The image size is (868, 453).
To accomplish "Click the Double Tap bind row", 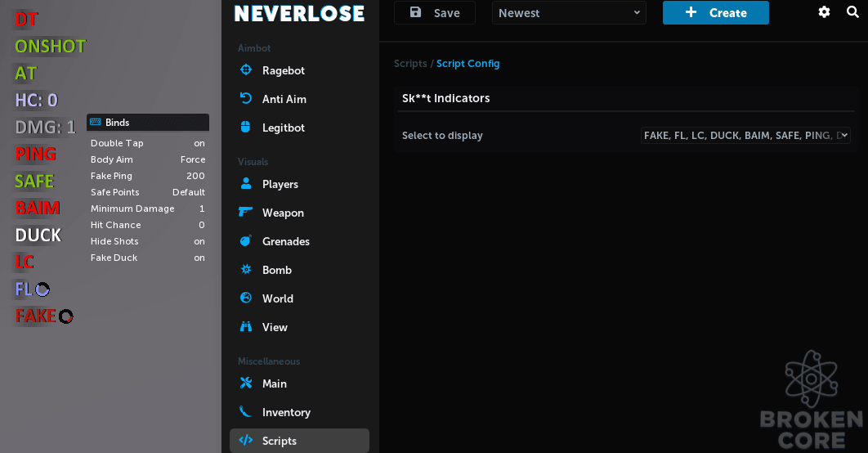I will pyautogui.click(x=148, y=143).
